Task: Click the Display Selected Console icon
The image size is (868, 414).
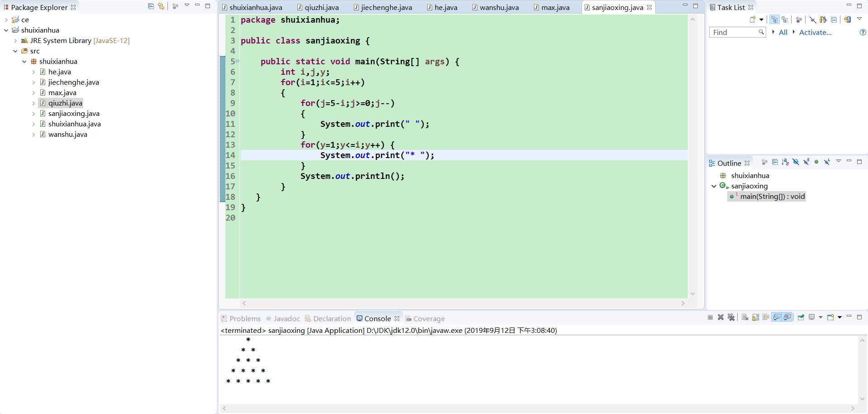Action: (x=812, y=318)
